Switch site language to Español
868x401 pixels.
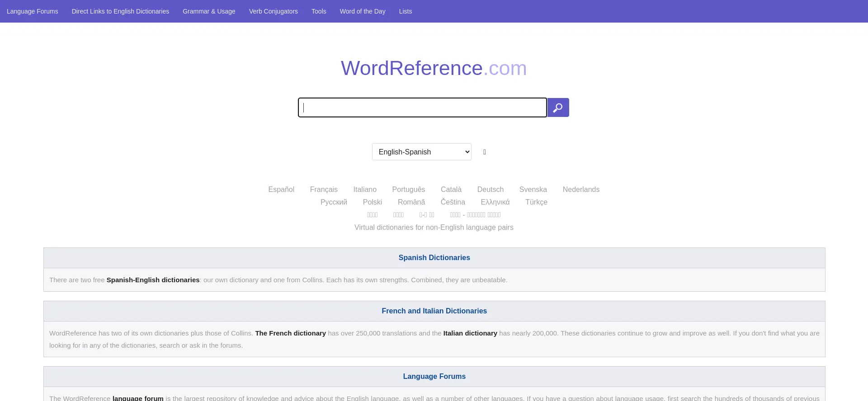pyautogui.click(x=281, y=189)
